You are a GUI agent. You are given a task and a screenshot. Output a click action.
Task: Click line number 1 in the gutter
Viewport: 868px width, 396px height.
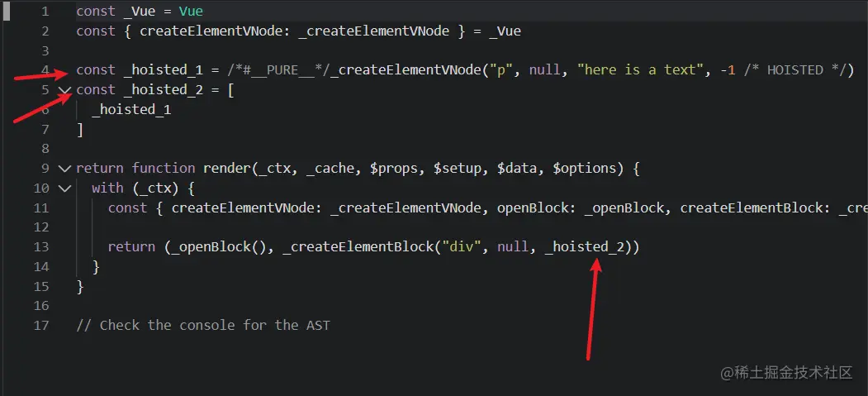[45, 11]
